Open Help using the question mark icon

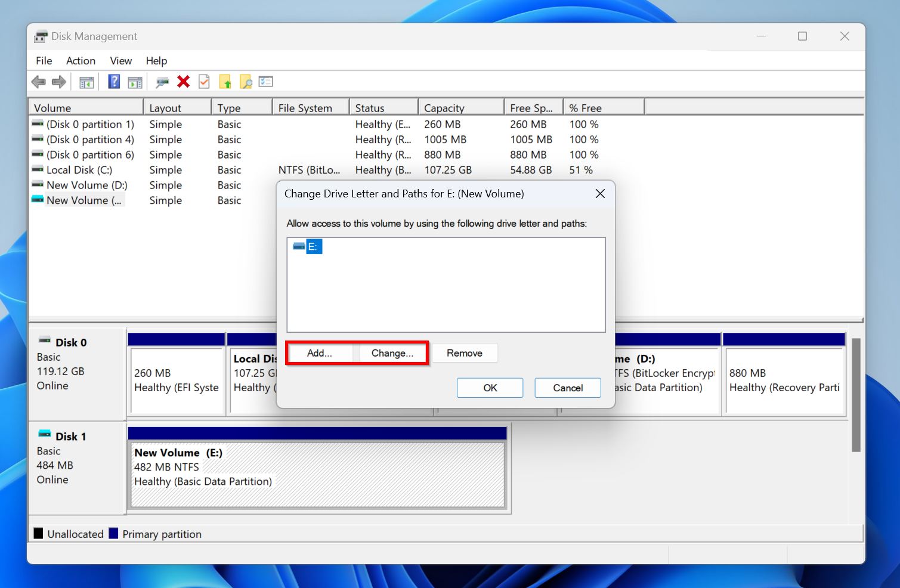point(113,81)
